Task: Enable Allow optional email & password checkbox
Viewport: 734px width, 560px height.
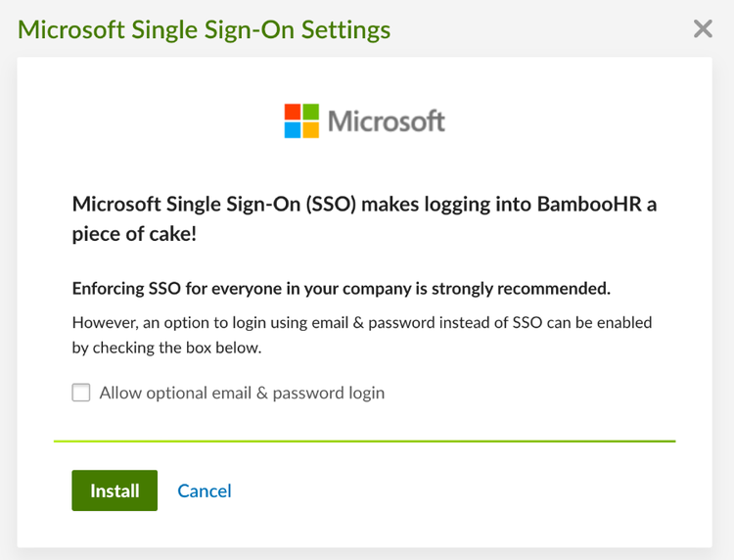Action: pos(81,393)
